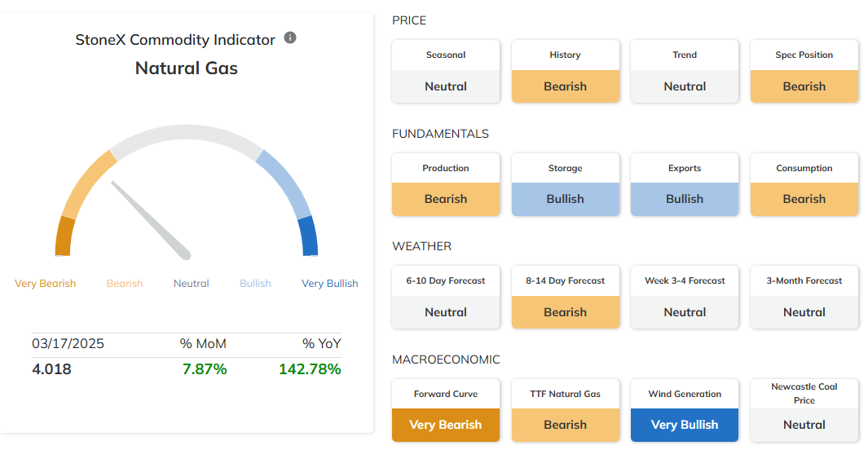This screenshot has height=450, width=868.
Task: Click the dark blue Very Bullish gauge segment
Action: pyautogui.click(x=309, y=237)
